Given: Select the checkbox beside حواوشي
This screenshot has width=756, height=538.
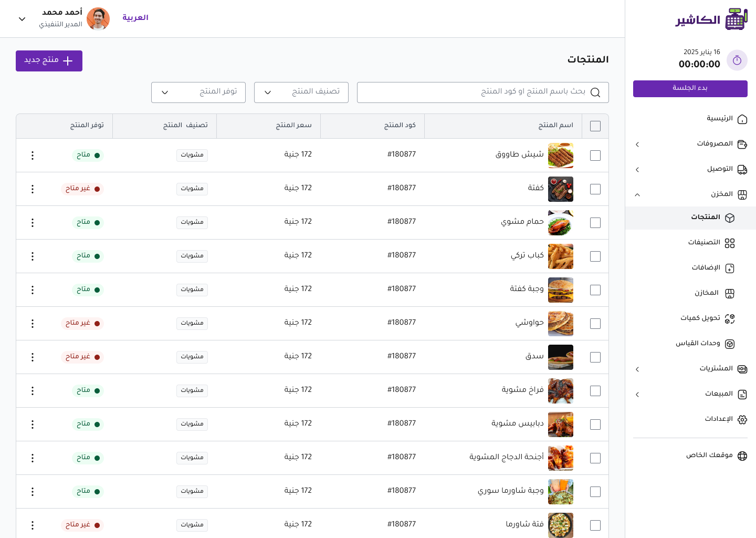Looking at the screenshot, I should coord(595,324).
